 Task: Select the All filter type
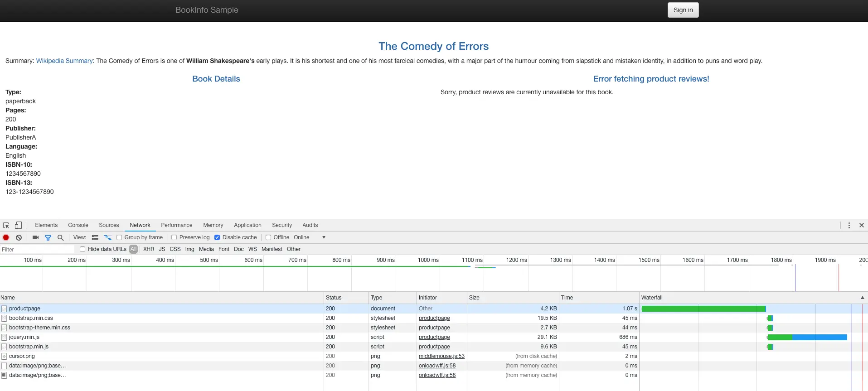(133, 249)
